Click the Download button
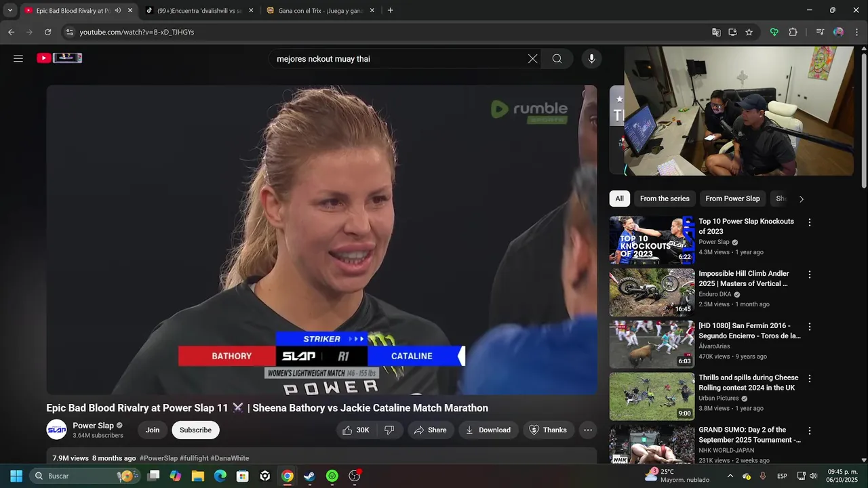The image size is (868, 488). [488, 430]
